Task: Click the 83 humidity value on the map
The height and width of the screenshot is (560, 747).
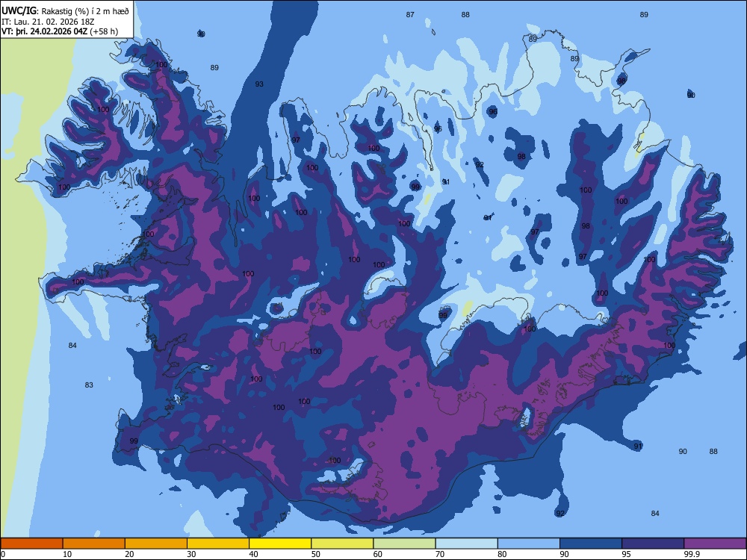Action: (x=89, y=385)
